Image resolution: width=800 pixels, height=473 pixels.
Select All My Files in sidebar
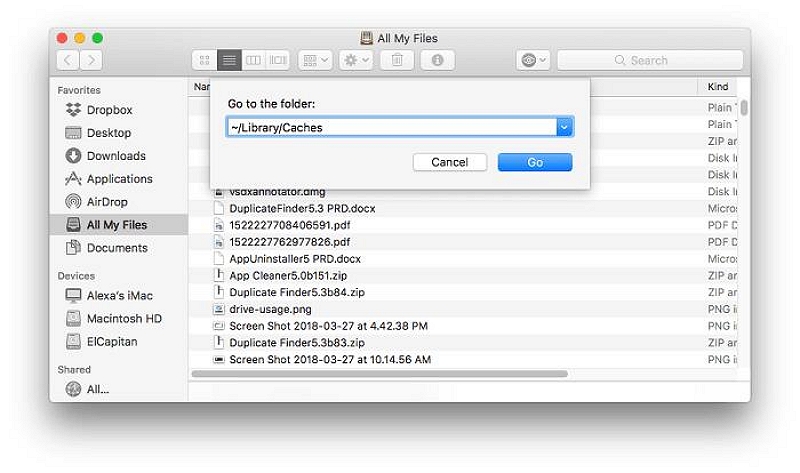tap(119, 225)
